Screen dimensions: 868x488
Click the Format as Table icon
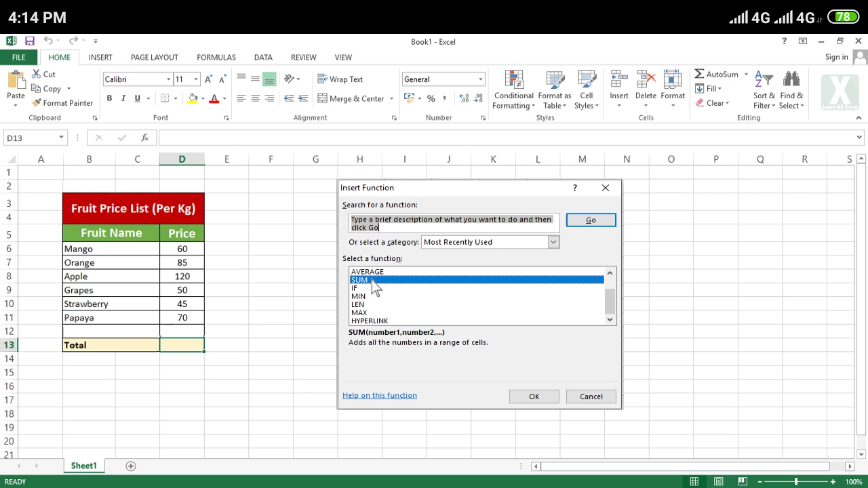pos(554,81)
